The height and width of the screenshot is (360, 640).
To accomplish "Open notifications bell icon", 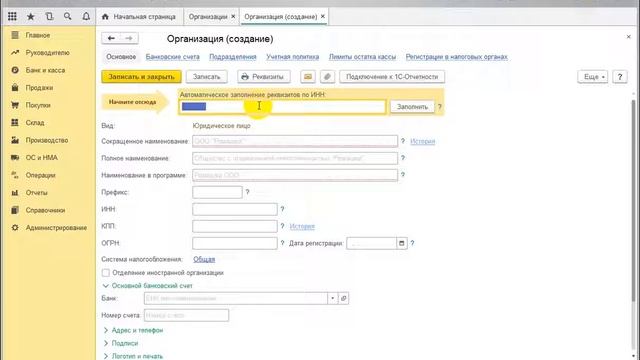I will 86,16.
